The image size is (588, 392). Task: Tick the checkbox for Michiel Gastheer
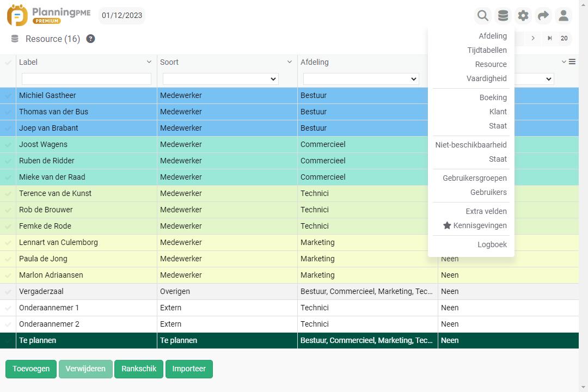tap(8, 96)
